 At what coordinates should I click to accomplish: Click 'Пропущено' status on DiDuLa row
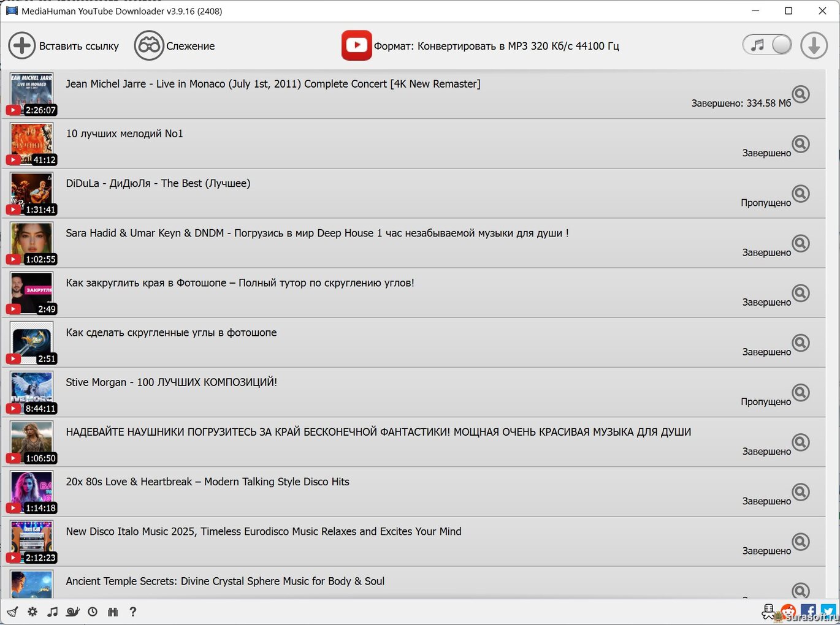click(x=766, y=203)
